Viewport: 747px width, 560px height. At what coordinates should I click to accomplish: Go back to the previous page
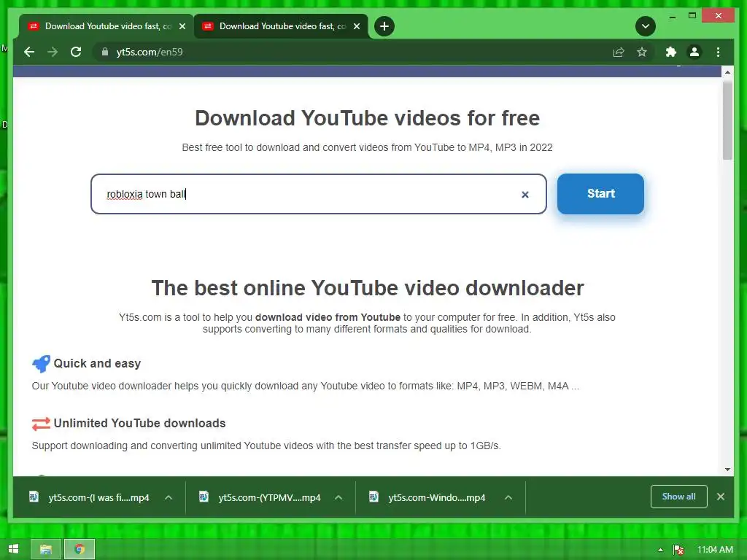[x=29, y=52]
